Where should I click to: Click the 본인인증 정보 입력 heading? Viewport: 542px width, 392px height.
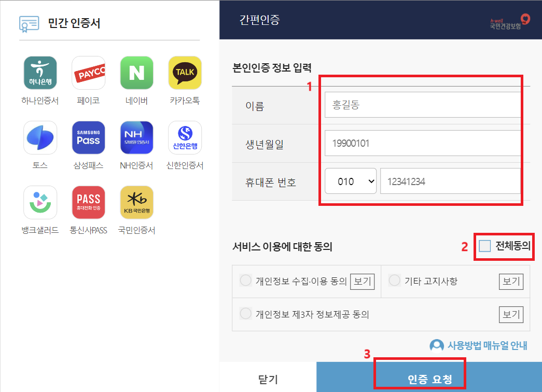pyautogui.click(x=272, y=67)
